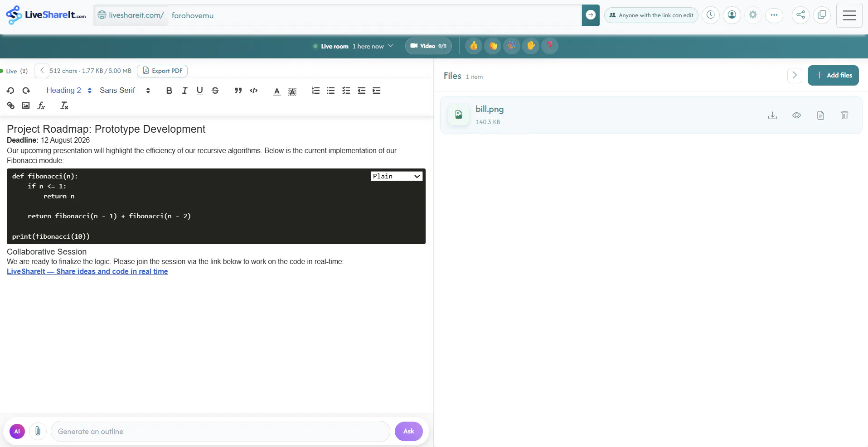Collapse the Files panel with right chevron

click(x=795, y=76)
